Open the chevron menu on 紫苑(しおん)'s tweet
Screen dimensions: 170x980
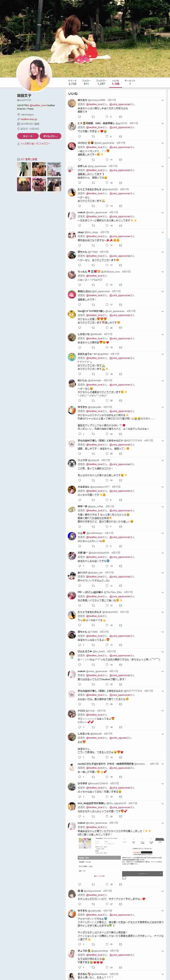click(162, 292)
